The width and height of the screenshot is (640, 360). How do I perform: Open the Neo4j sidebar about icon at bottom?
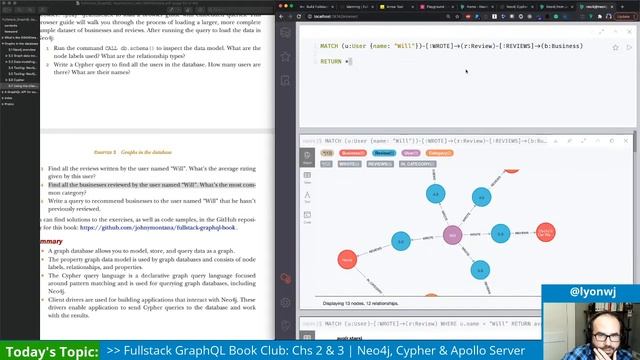point(286,326)
